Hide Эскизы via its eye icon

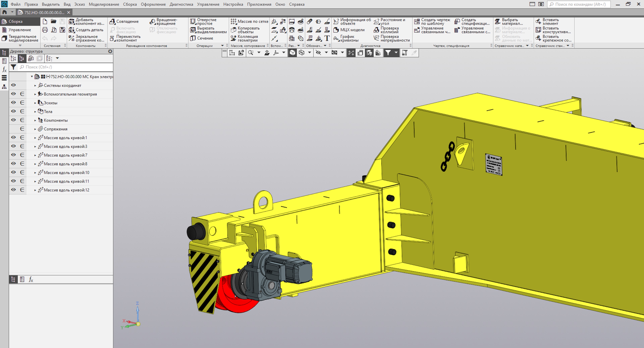[x=13, y=103]
